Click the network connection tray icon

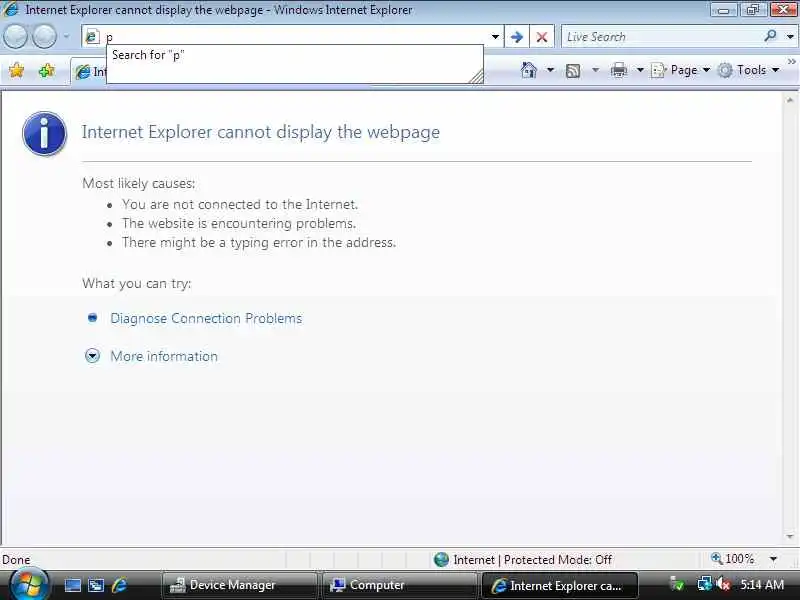pos(705,584)
